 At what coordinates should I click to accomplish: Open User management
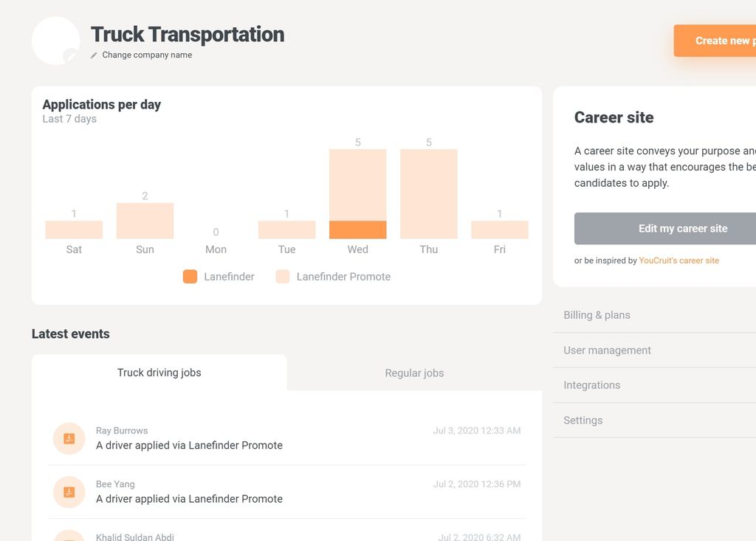(655, 350)
